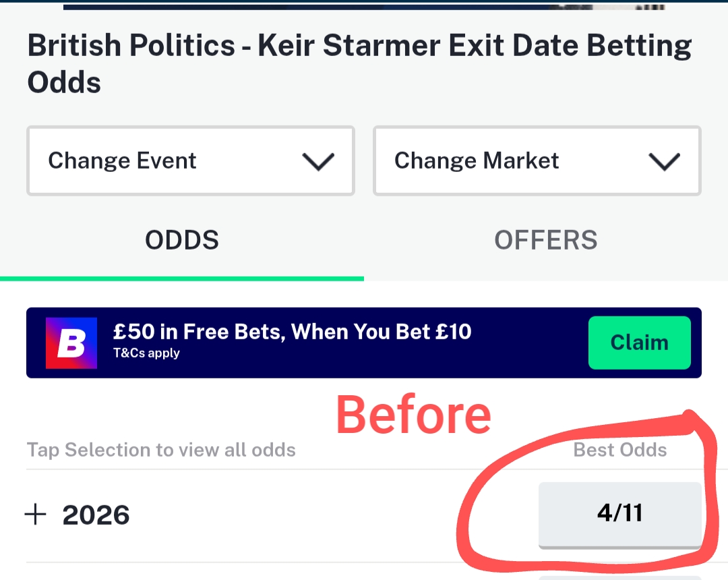Image resolution: width=728 pixels, height=580 pixels.
Task: Open the T&Cs apply link
Action: coord(146,353)
